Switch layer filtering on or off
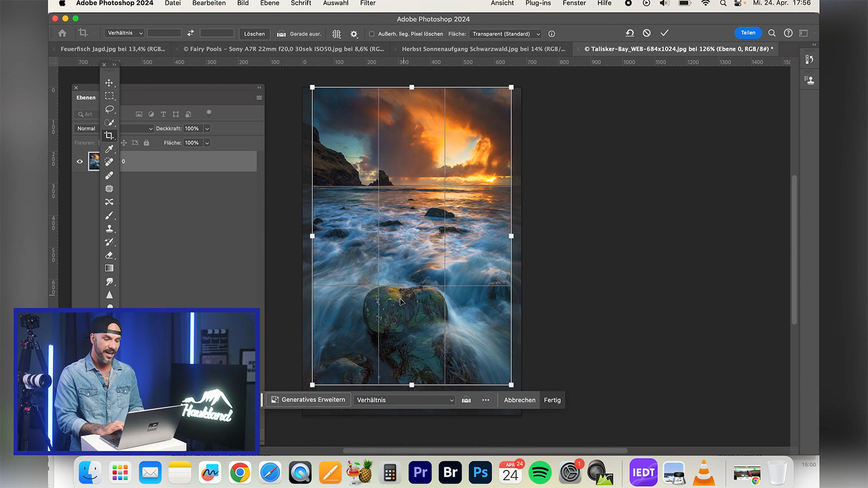Image resolution: width=868 pixels, height=488 pixels. (209, 114)
